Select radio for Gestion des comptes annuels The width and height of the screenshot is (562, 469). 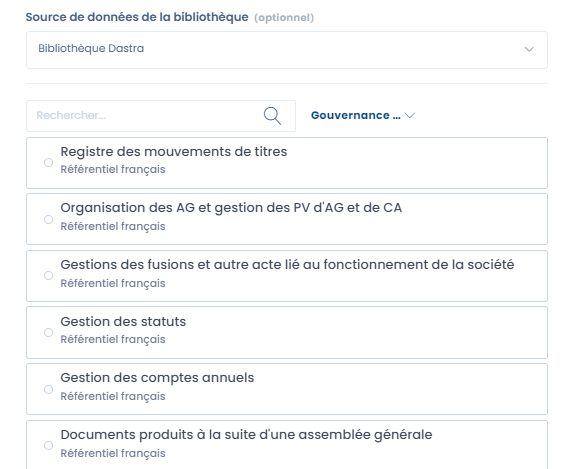pos(48,389)
